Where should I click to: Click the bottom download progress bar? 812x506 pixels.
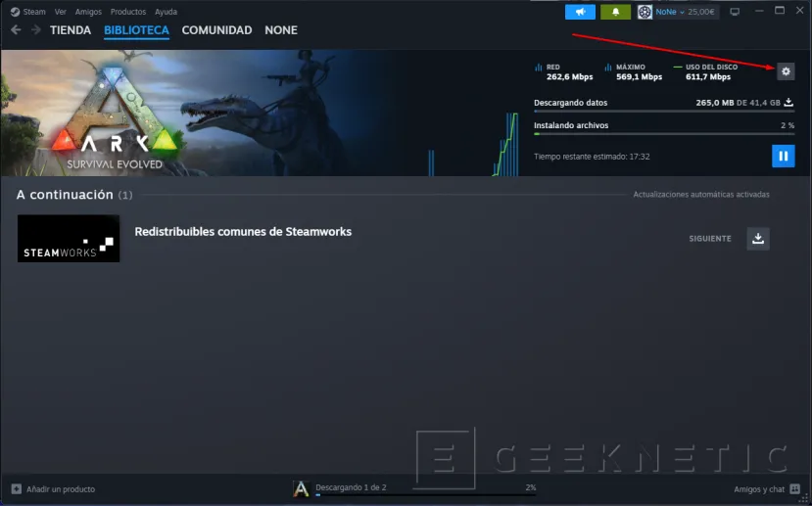point(426,495)
